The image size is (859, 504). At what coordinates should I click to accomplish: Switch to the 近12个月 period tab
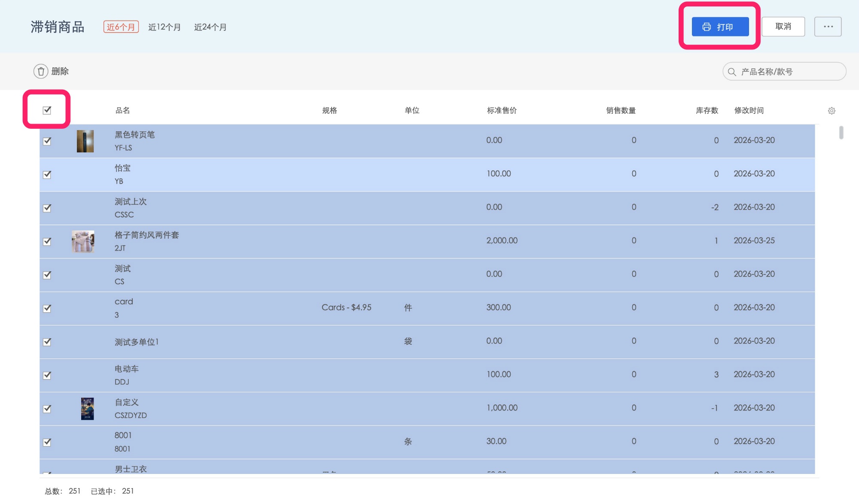(x=164, y=27)
